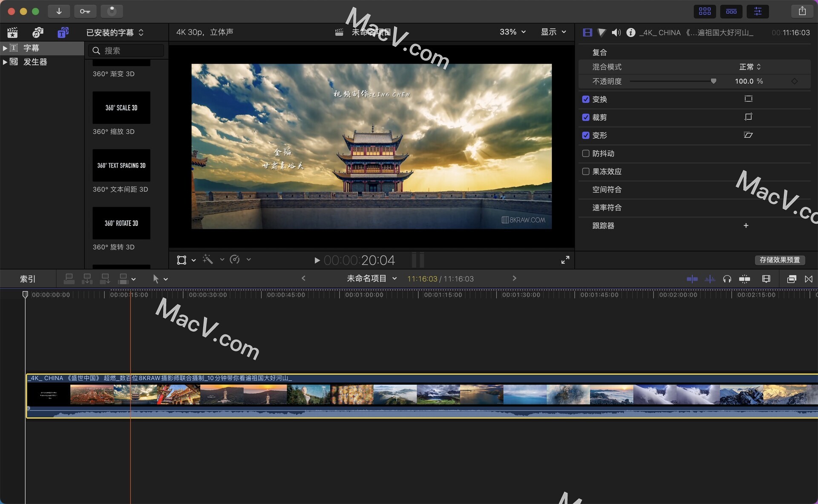
Task: Enable the 防抖动 checkbox
Action: 586,153
